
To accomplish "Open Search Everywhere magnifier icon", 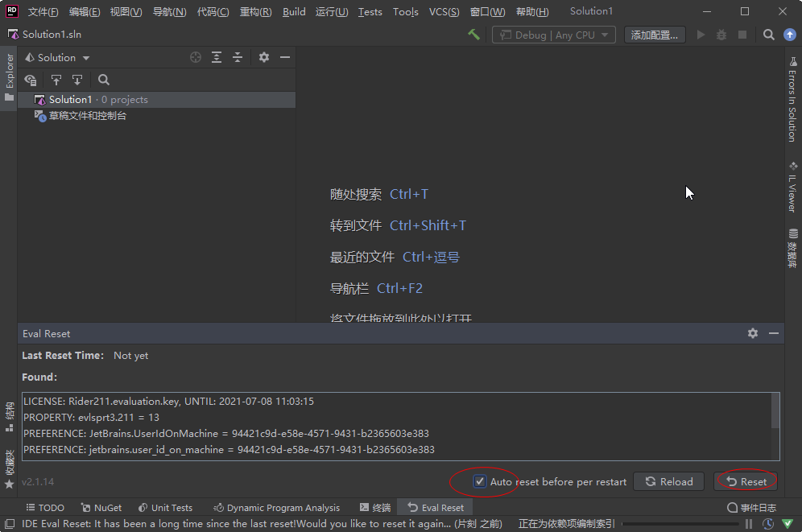I will [768, 35].
